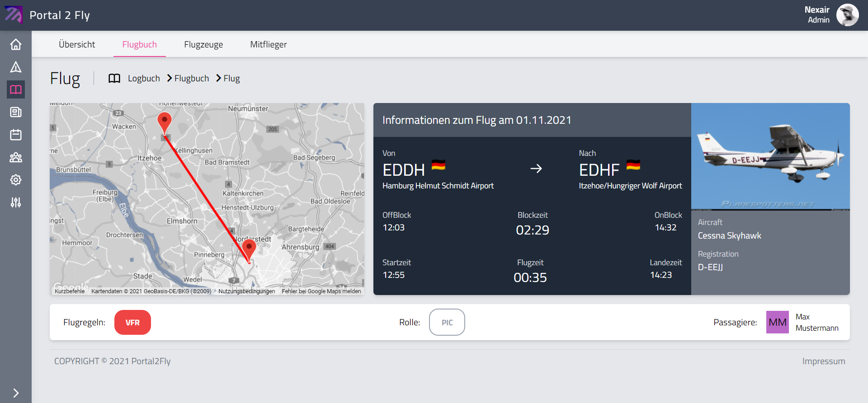Click the sliders adjustment sidebar icon
This screenshot has height=403, width=868.
tap(16, 202)
